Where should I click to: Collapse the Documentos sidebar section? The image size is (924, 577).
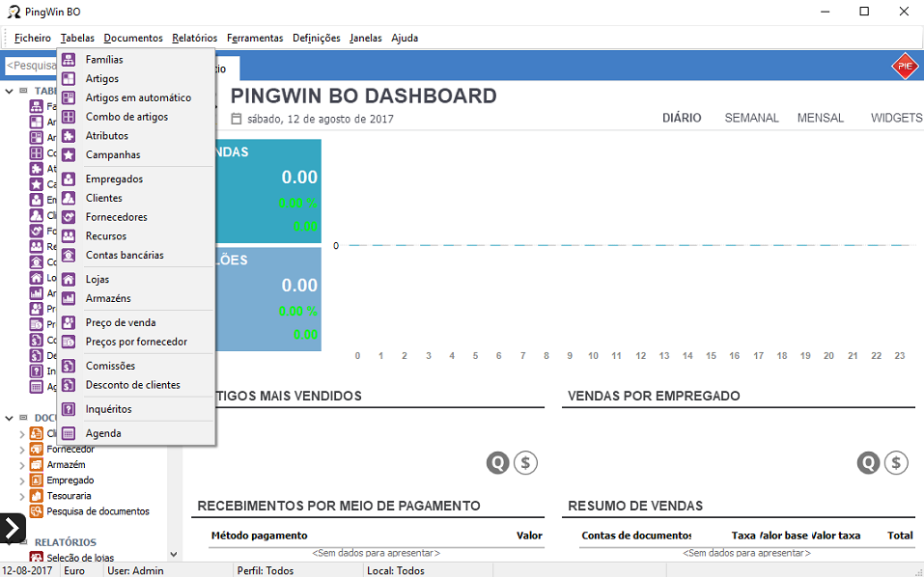tap(9, 418)
